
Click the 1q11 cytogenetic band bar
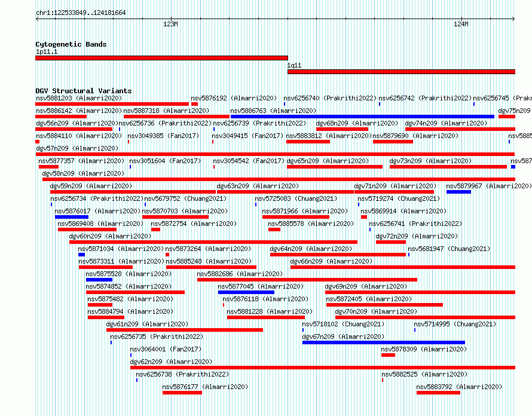tap(401, 72)
